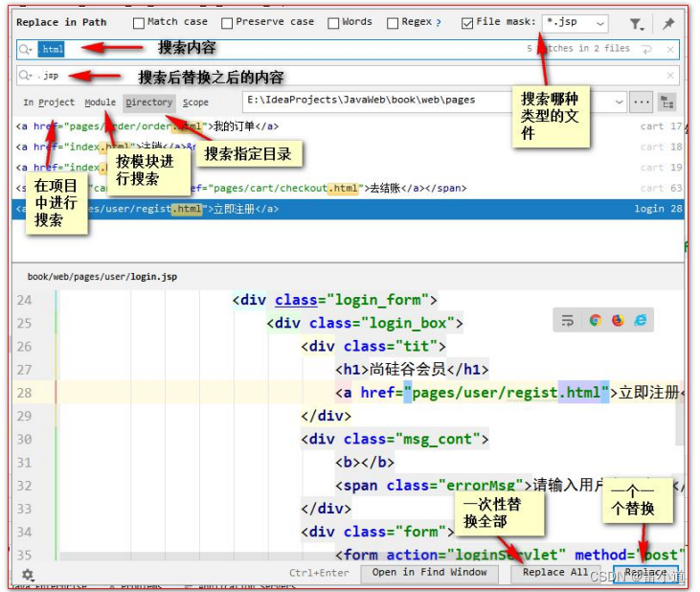Pin the Replace in Path window
Viewport: 700px width, 592px height.
tap(668, 23)
